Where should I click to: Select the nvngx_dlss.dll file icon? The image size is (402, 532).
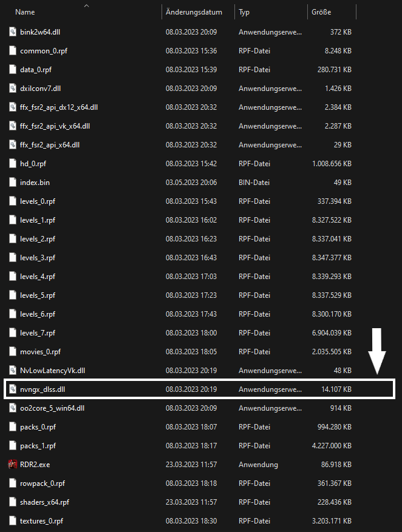click(12, 389)
